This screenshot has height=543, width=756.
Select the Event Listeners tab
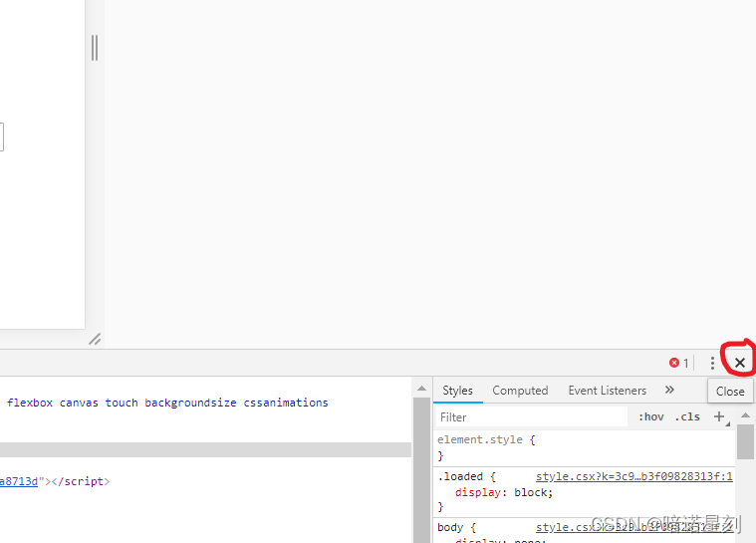(607, 391)
